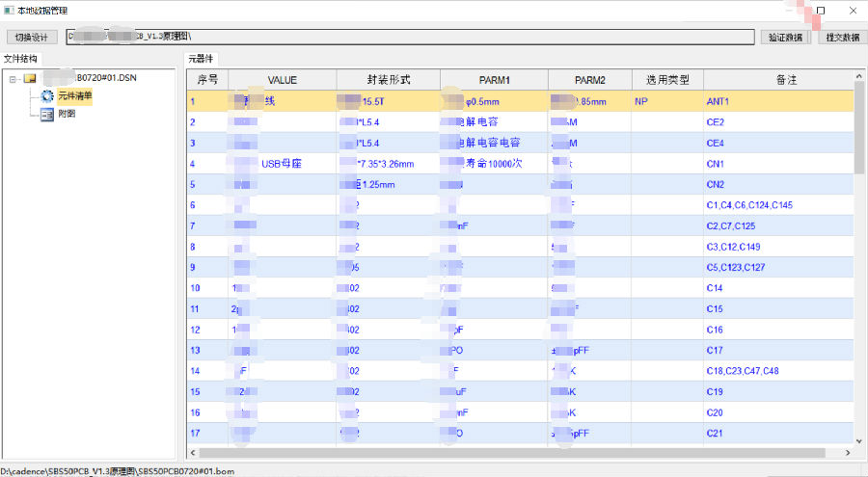Click the gear icon beside 元件清单
Viewport: 868px width, 477px height.
47,96
